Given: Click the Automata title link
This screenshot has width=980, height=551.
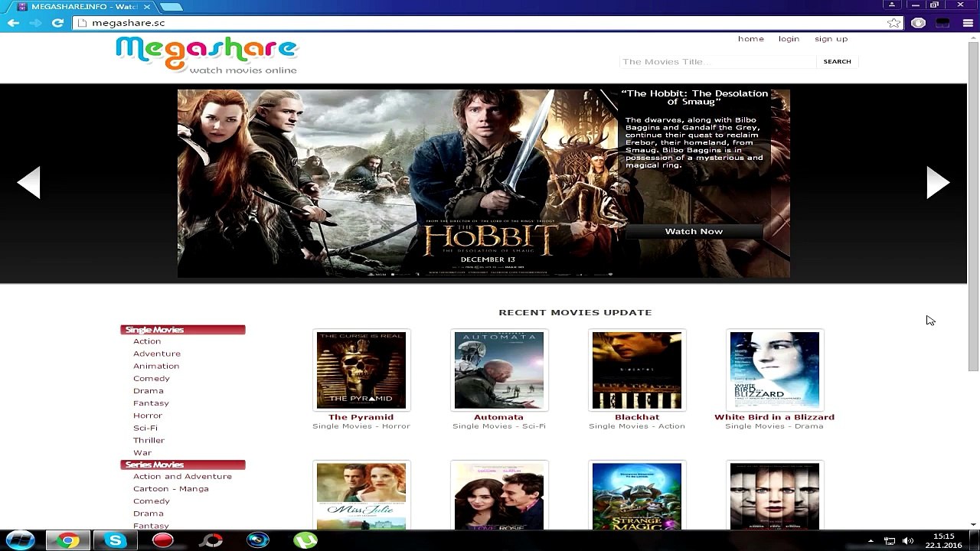Looking at the screenshot, I should coord(498,417).
